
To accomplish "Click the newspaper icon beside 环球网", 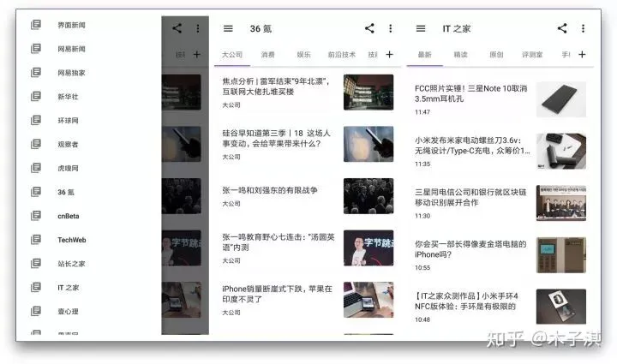I will [36, 120].
